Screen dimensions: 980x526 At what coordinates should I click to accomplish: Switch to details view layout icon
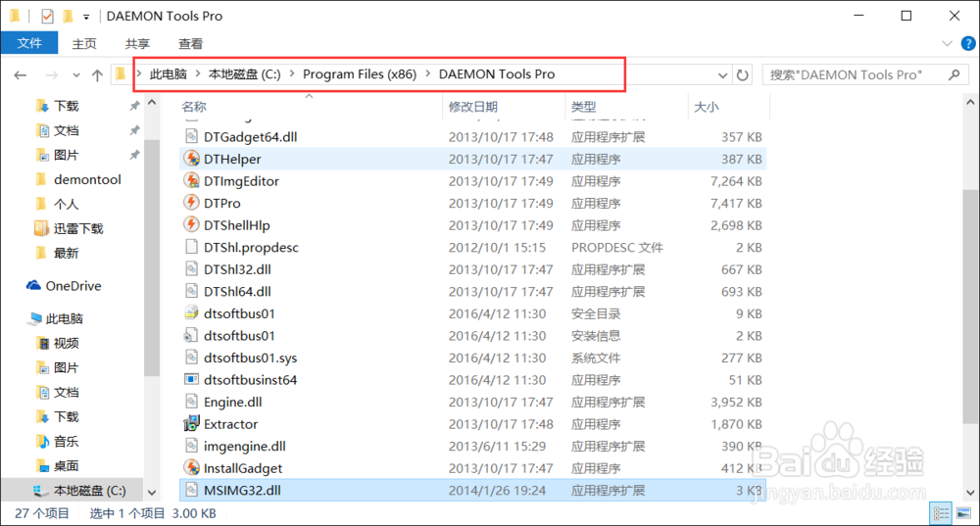[941, 513]
